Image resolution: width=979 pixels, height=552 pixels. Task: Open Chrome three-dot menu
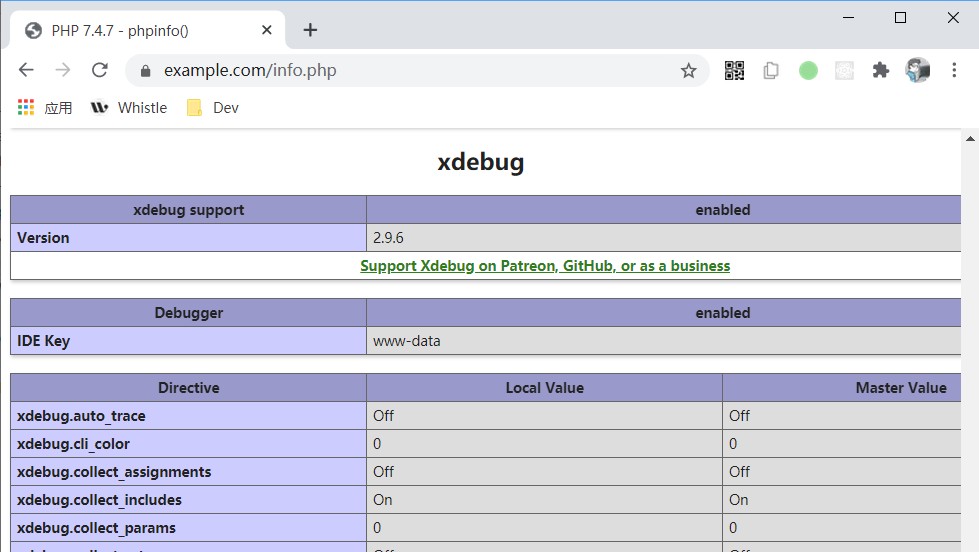(x=954, y=70)
